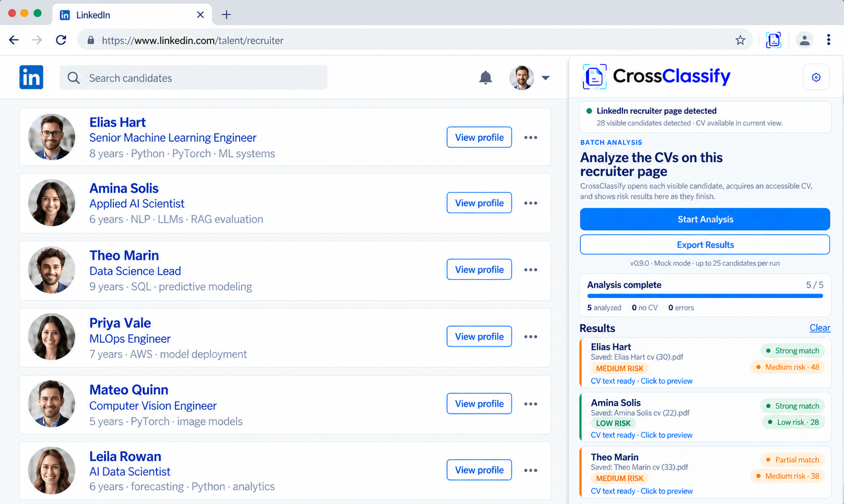844x504 pixels.
Task: Click Mateo Quinn's profile photo
Action: pyautogui.click(x=51, y=404)
